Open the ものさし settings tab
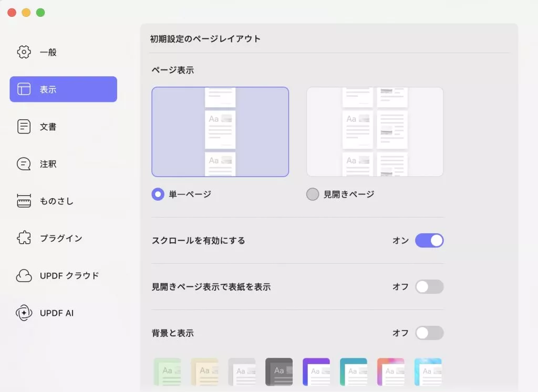 point(63,201)
